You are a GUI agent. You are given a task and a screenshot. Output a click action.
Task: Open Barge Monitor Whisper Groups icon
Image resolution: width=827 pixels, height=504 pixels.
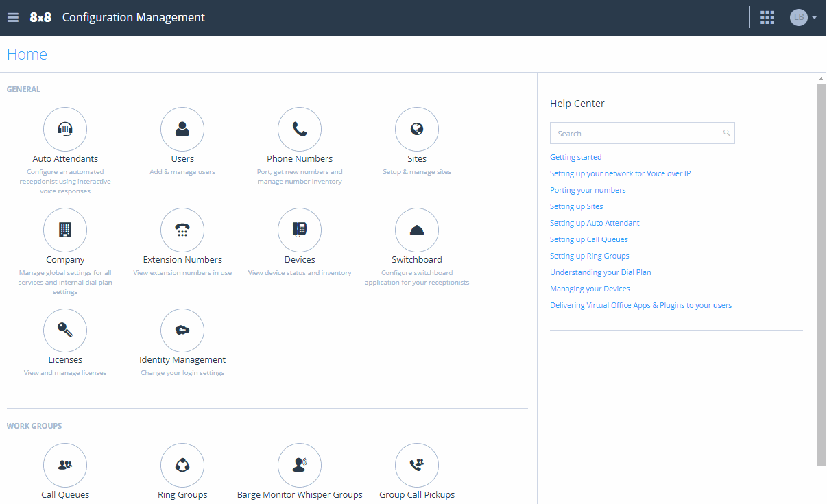[300, 465]
